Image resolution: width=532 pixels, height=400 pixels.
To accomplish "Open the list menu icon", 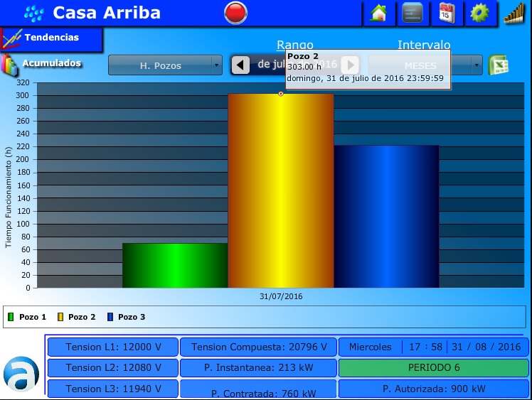I will (x=412, y=13).
